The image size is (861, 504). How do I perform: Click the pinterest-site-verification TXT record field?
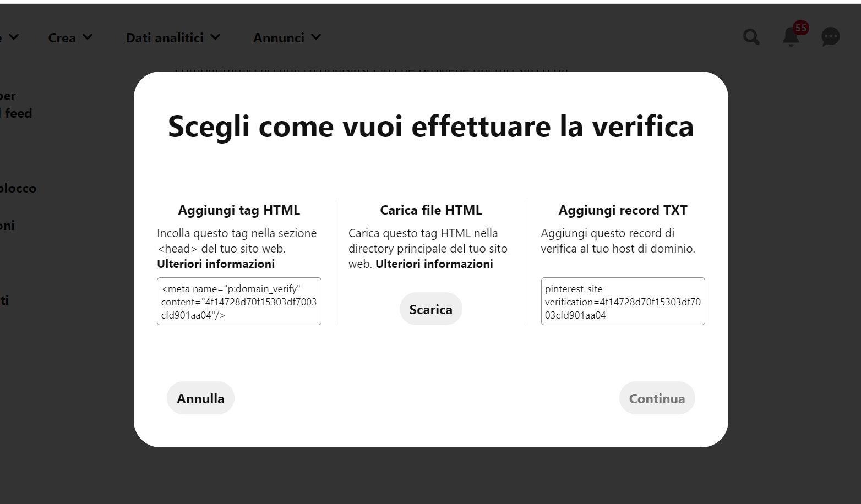pos(623,302)
